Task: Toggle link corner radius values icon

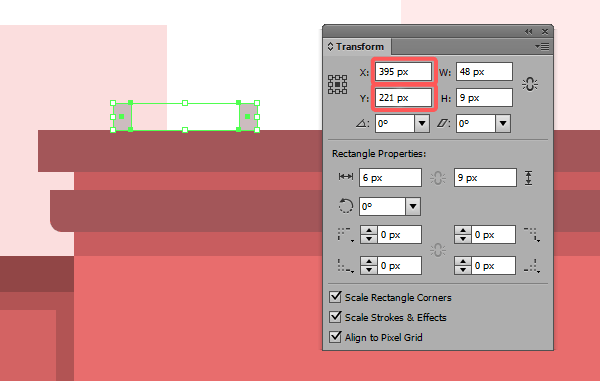Action: point(438,251)
